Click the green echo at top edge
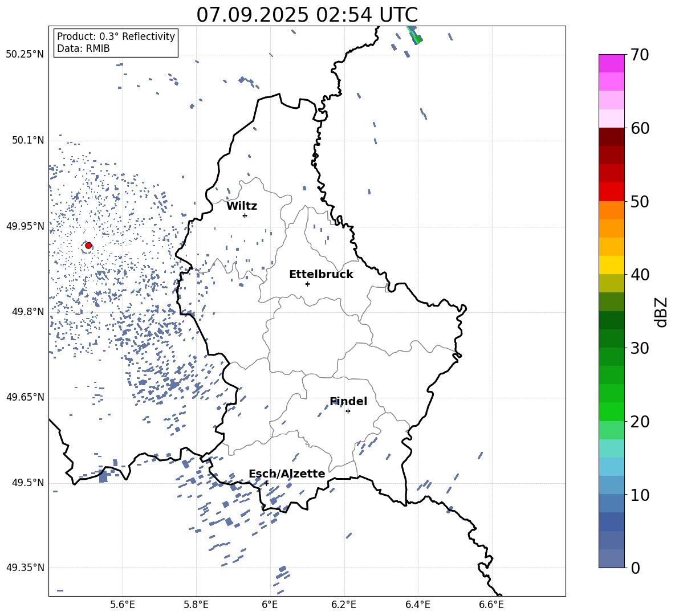This screenshot has height=616, width=675. pos(414,35)
